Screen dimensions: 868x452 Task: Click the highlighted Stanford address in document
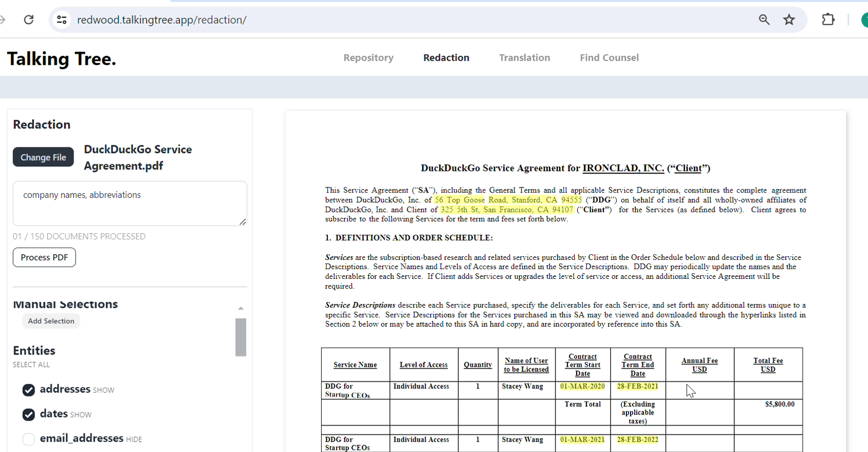508,200
